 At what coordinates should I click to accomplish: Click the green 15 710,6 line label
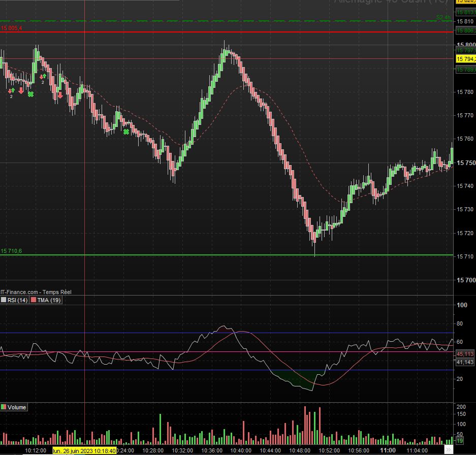11,251
